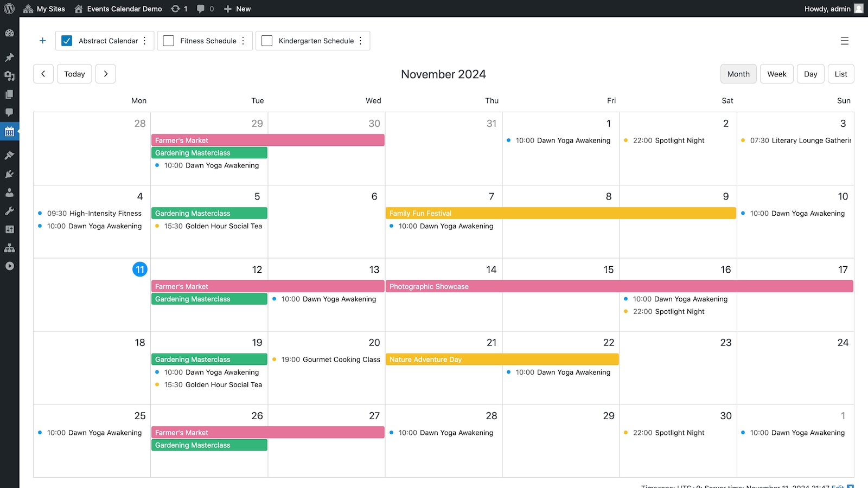Screen dimensions: 868x488
Task: Open Gardening Masterclass on November 19
Action: [x=209, y=359]
